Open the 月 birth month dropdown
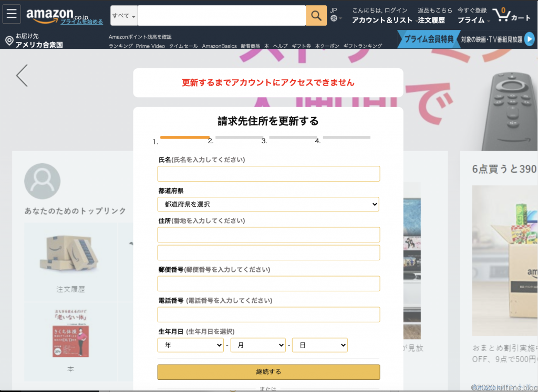The width and height of the screenshot is (538, 392). pos(257,345)
